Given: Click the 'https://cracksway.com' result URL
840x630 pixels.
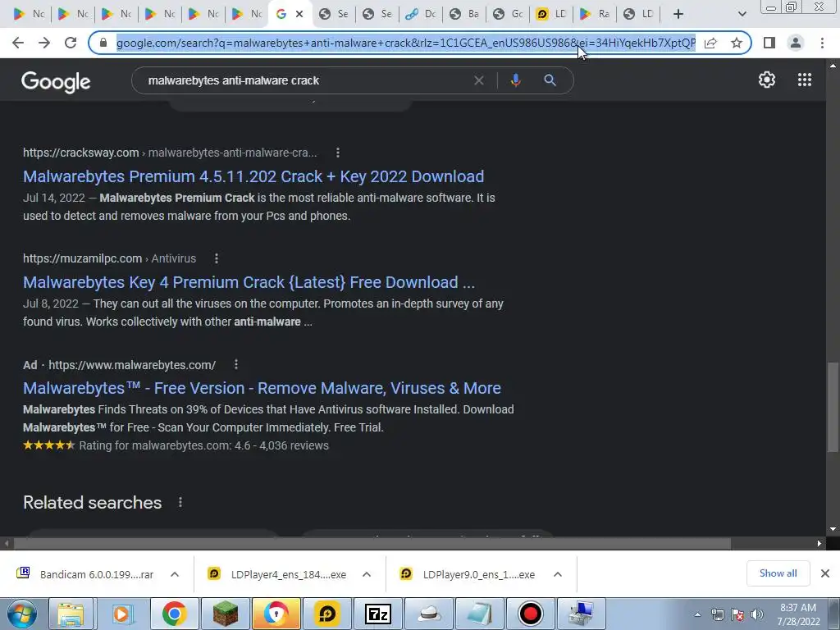Looking at the screenshot, I should [81, 153].
